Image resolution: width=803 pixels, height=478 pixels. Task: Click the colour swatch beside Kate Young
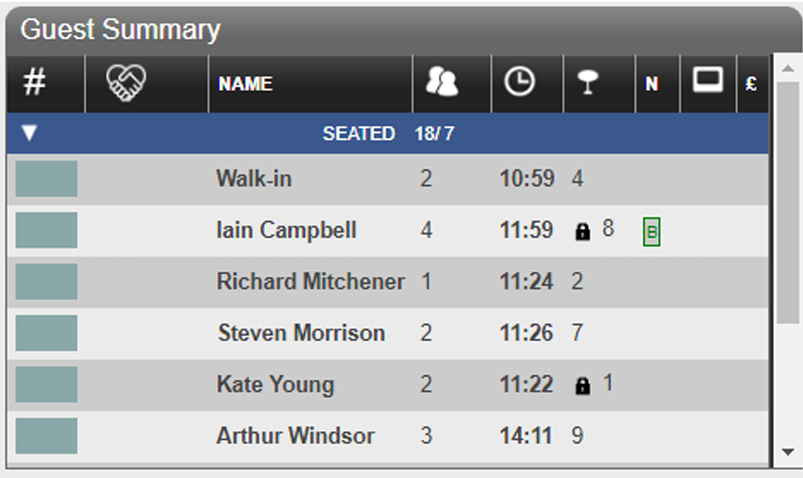coord(46,384)
